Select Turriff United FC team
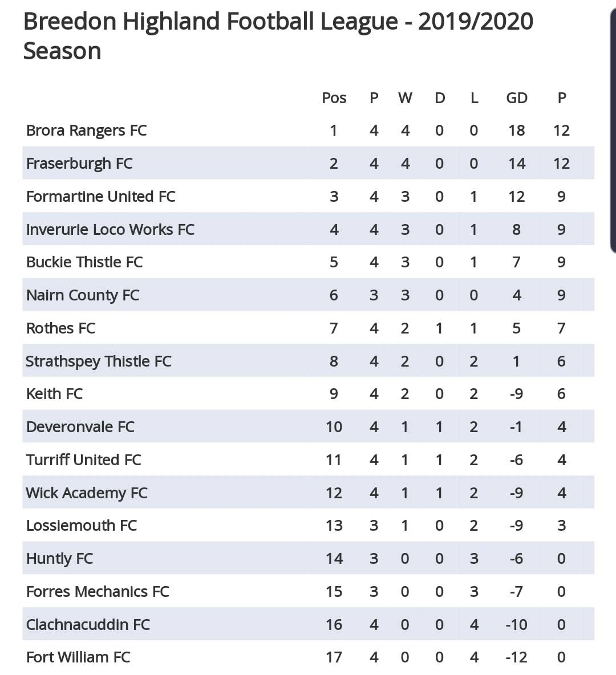616x675 pixels. pyautogui.click(x=84, y=460)
